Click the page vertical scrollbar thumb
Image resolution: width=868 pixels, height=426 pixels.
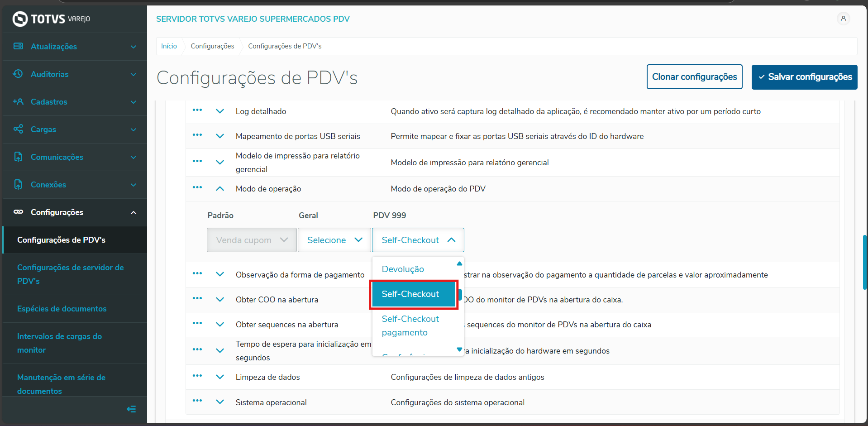(865, 263)
